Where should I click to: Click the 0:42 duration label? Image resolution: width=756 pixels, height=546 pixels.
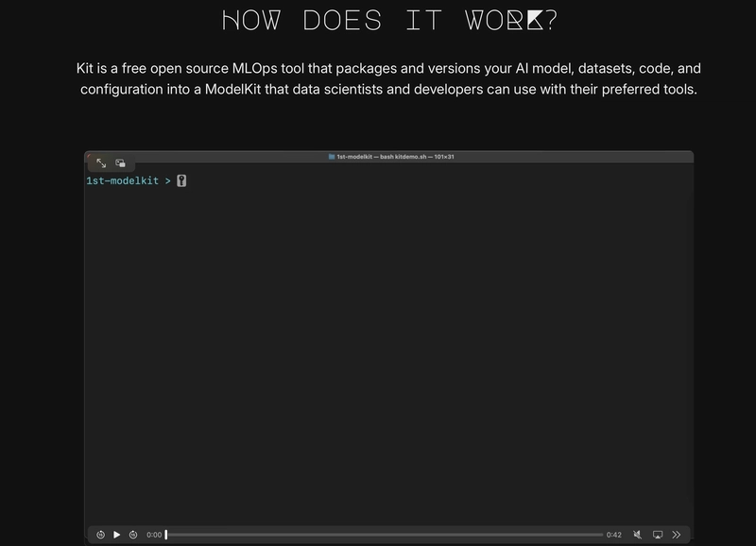coord(614,535)
